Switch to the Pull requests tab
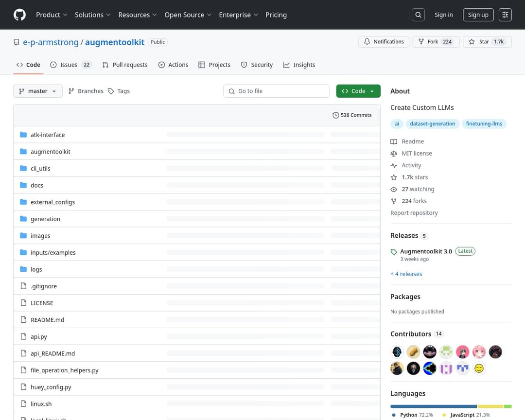The width and height of the screenshot is (525, 420). tap(125, 65)
